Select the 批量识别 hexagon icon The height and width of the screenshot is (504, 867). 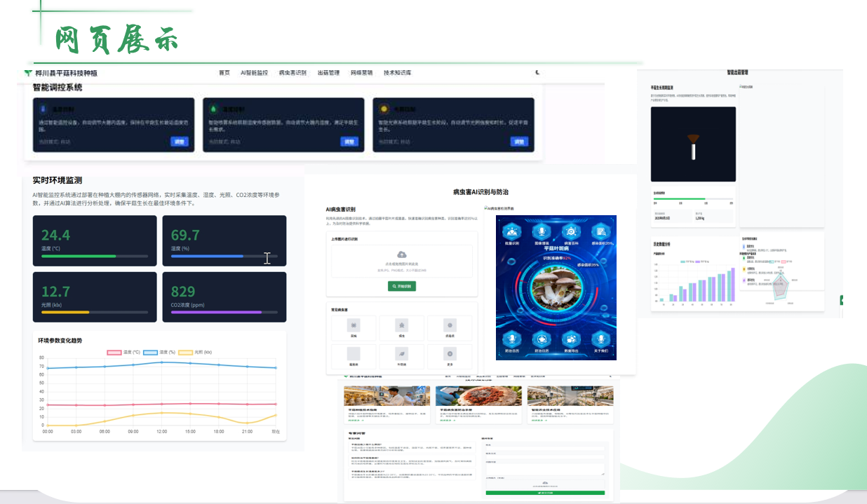click(x=512, y=232)
